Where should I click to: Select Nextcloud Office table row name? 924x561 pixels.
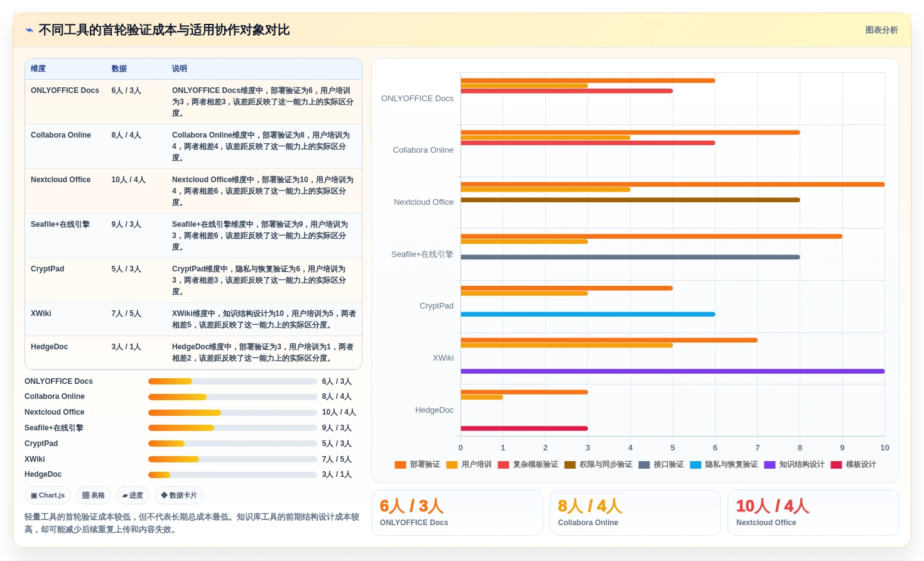pyautogui.click(x=61, y=180)
